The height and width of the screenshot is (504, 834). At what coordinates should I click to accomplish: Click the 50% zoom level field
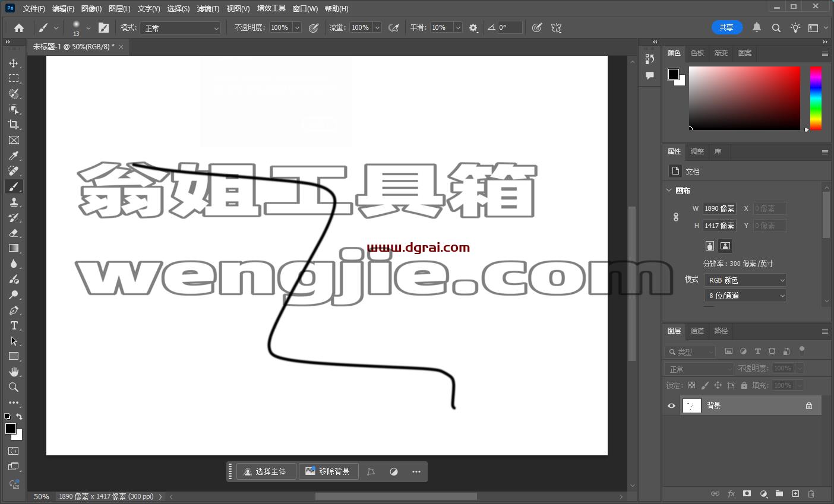pos(42,496)
